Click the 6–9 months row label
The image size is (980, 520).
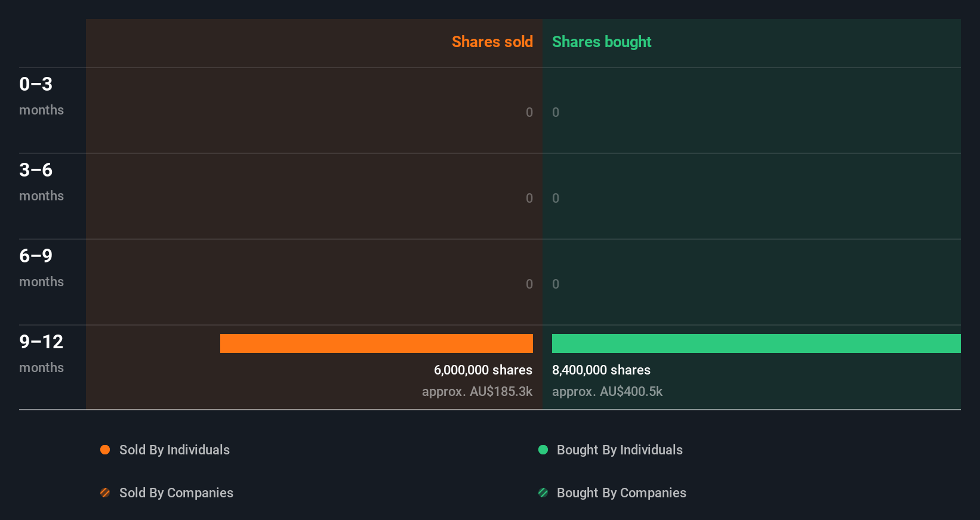tap(41, 268)
